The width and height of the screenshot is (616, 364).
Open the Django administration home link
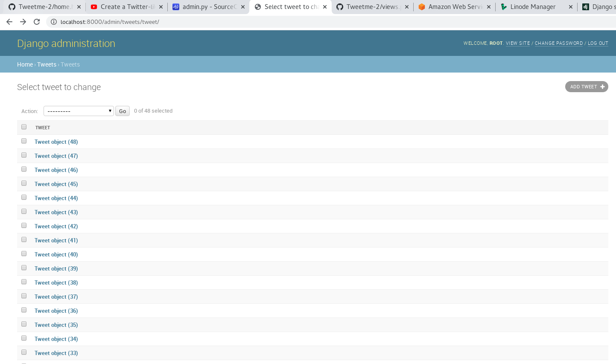(66, 44)
